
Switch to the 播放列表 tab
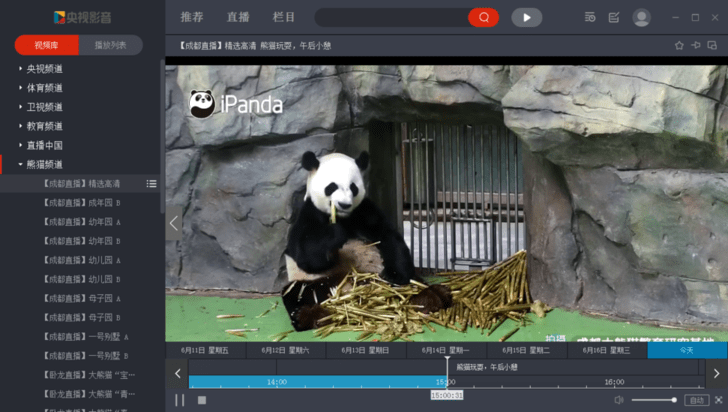coord(110,45)
